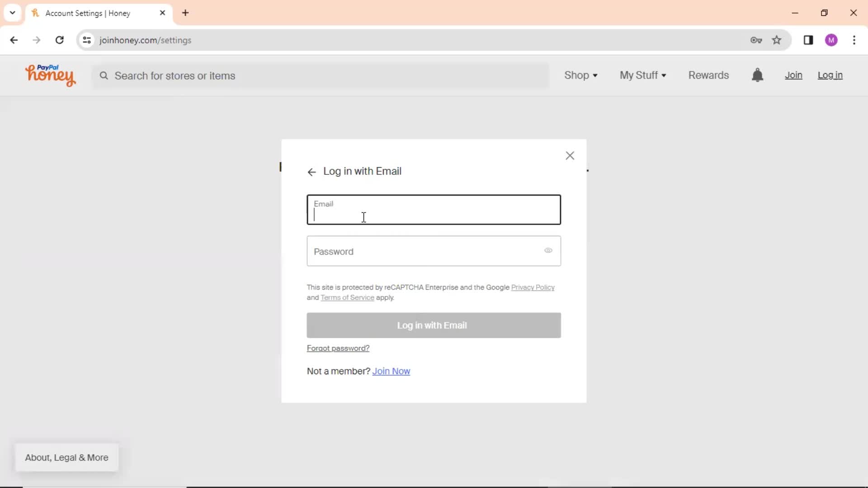The width and height of the screenshot is (868, 488).
Task: Click the search bar icon
Action: [x=104, y=75]
